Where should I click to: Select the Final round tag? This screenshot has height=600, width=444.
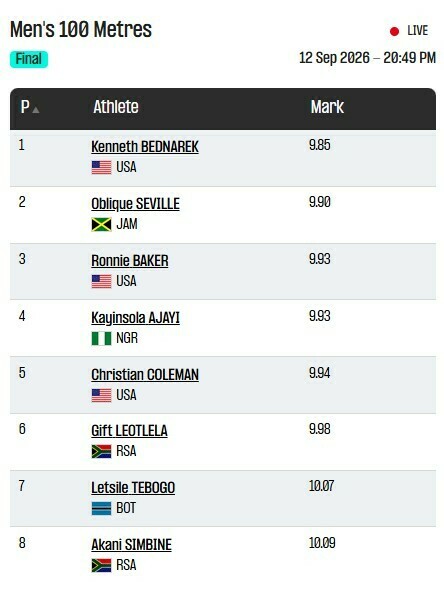coord(29,59)
